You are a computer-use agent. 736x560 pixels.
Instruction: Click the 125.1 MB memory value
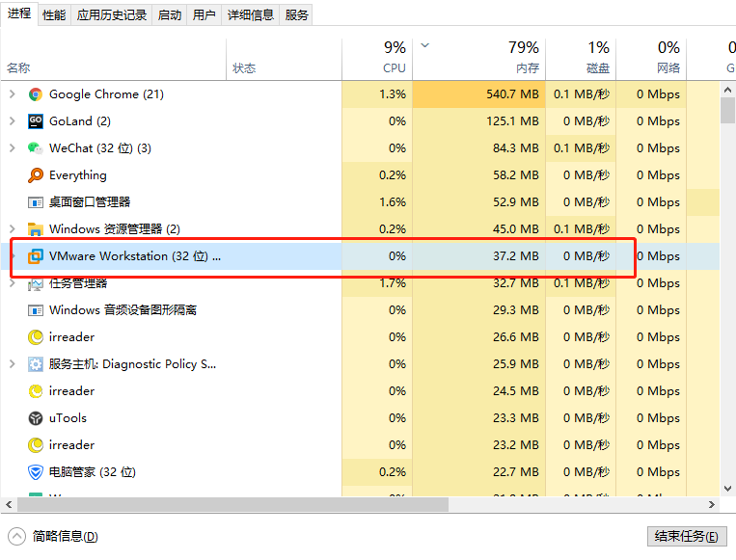(x=512, y=121)
